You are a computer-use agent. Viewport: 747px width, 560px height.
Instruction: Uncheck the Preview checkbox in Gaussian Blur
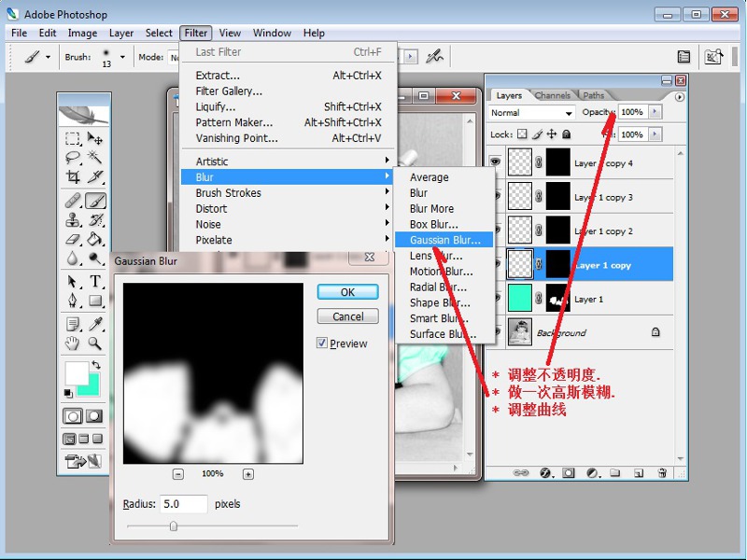tap(322, 343)
